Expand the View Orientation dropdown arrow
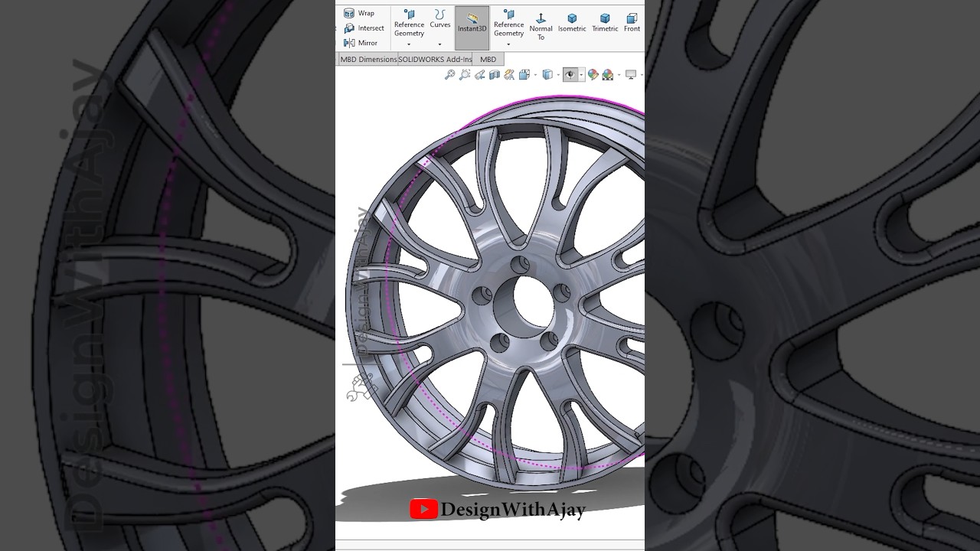 point(535,75)
